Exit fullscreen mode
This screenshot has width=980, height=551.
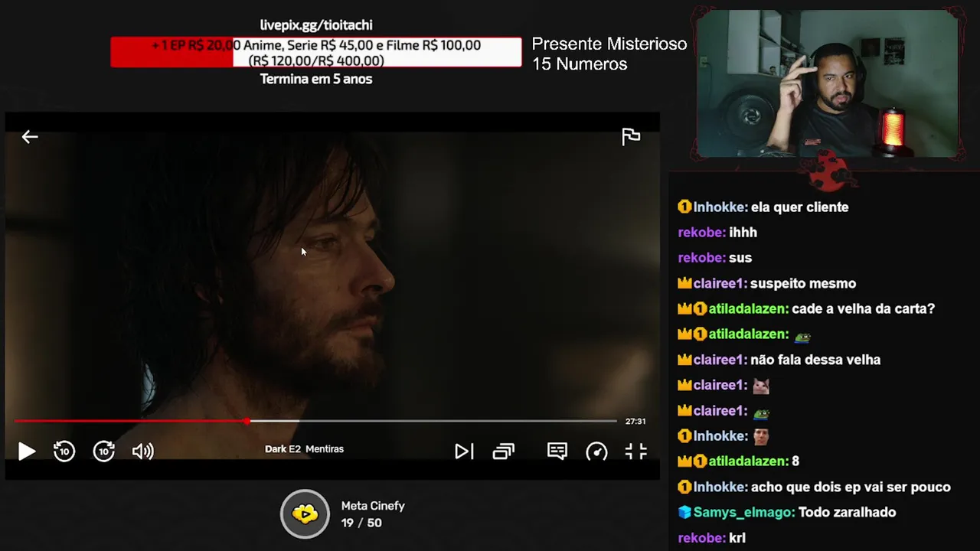[x=636, y=452]
